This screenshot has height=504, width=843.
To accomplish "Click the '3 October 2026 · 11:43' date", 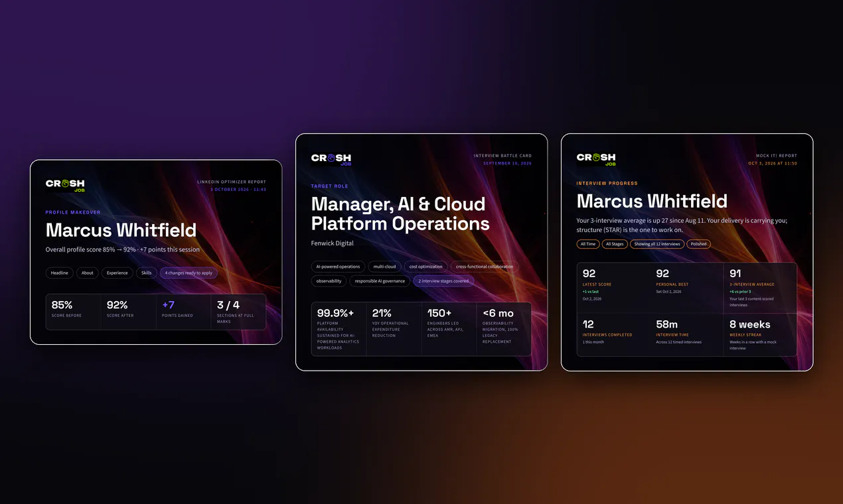I will (238, 190).
